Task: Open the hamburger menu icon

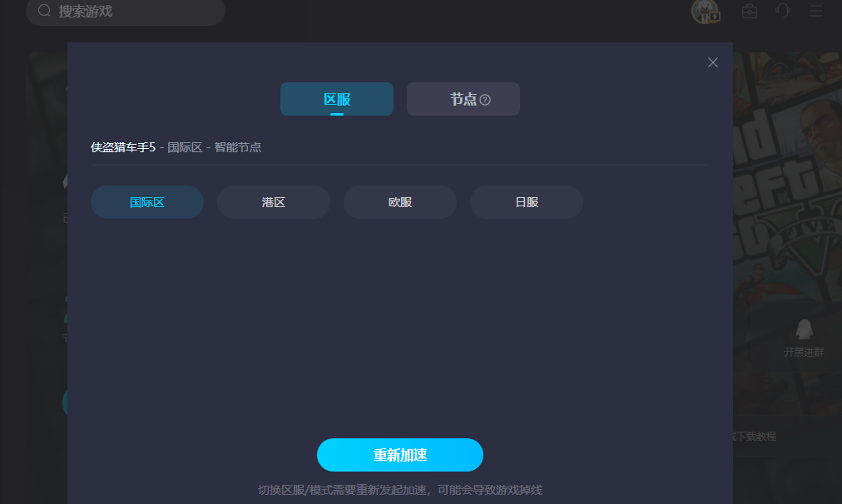Action: point(816,11)
